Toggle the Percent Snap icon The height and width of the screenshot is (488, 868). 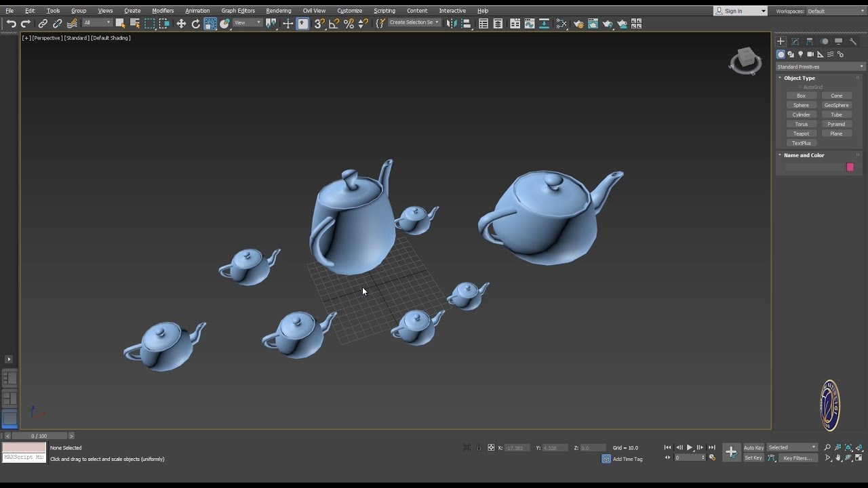(x=349, y=24)
